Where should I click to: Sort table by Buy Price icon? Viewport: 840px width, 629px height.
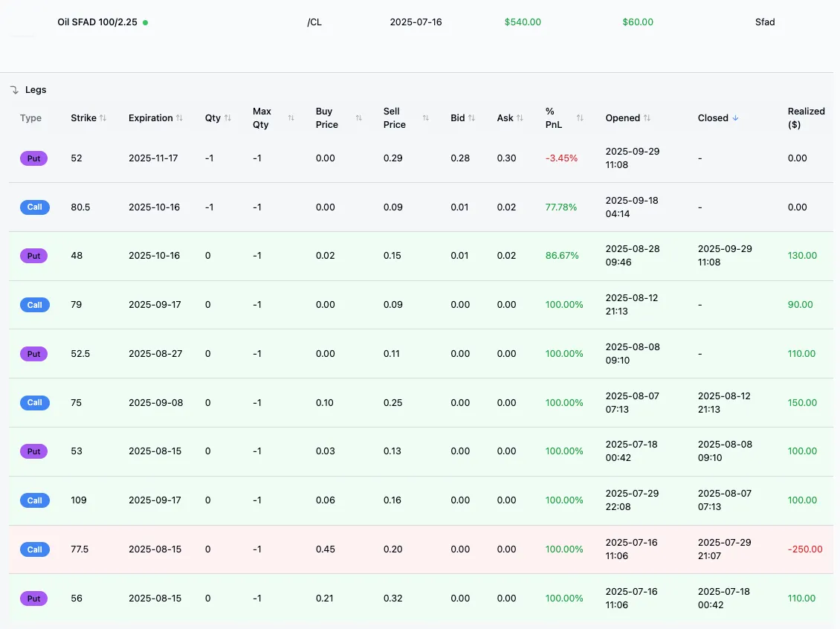pos(359,118)
